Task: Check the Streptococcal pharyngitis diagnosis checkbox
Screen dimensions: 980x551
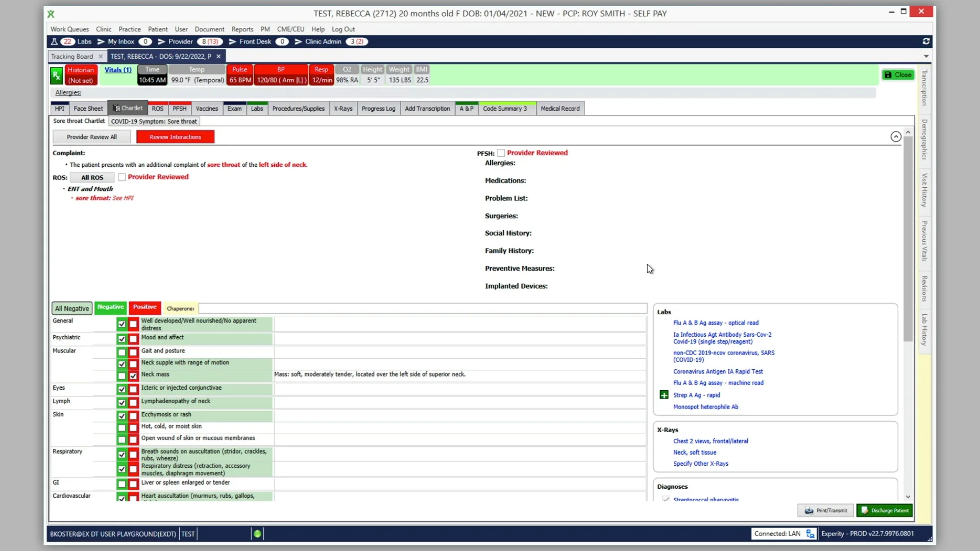Action: tap(666, 499)
